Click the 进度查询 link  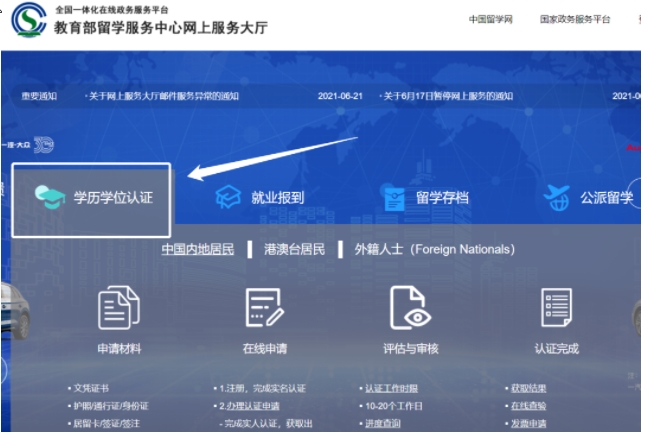[x=383, y=424]
